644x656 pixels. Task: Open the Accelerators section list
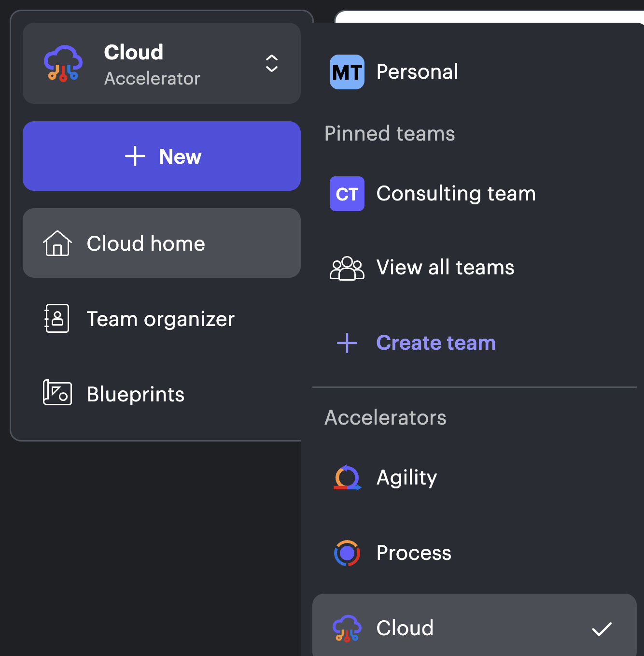[385, 417]
